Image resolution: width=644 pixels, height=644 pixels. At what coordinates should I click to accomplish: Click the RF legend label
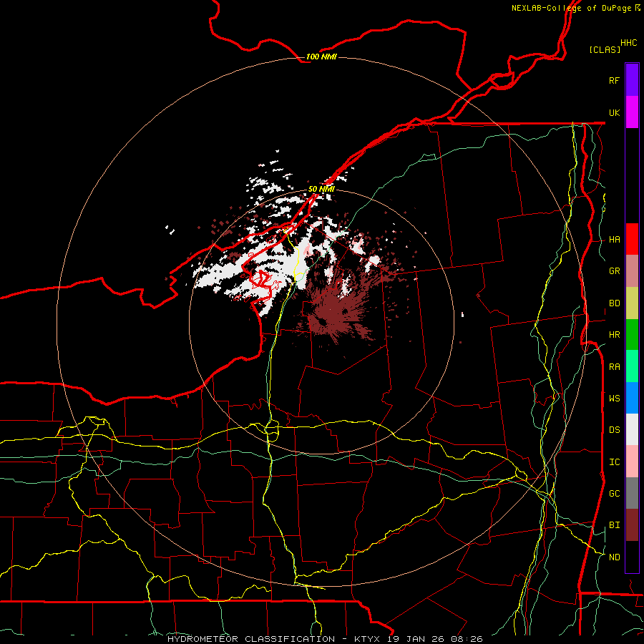pyautogui.click(x=614, y=80)
